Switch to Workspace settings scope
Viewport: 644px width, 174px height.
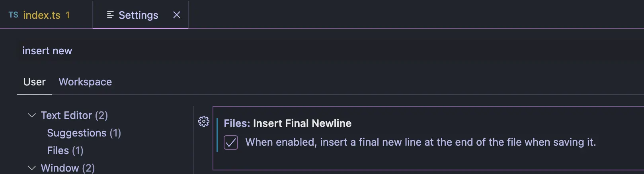pyautogui.click(x=85, y=82)
